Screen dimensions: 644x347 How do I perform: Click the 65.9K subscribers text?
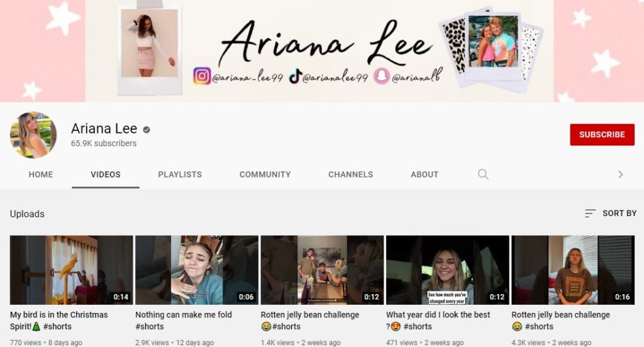[x=104, y=143]
